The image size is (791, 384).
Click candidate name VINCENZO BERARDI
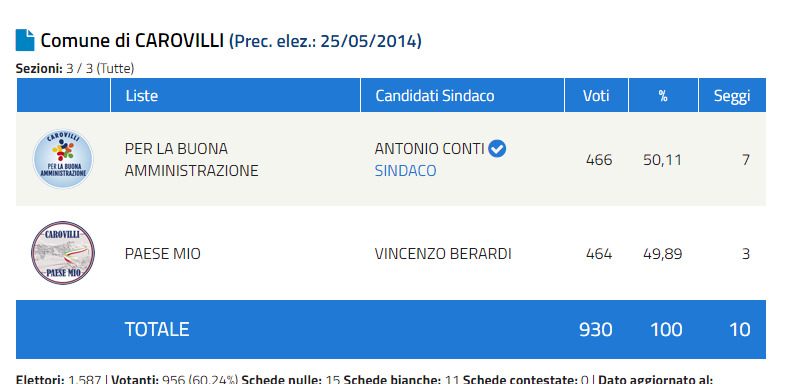443,253
